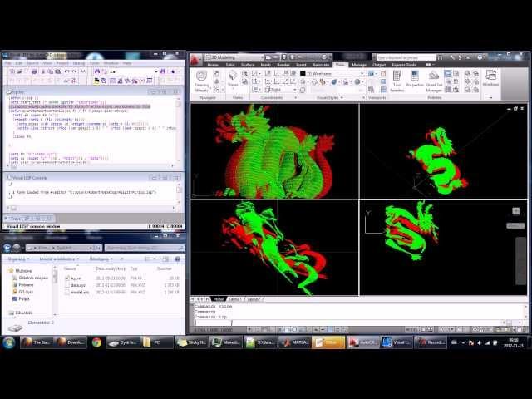Click the Biblioteki item in Explorer sidebar
532x399 pixels.
[x=21, y=313]
